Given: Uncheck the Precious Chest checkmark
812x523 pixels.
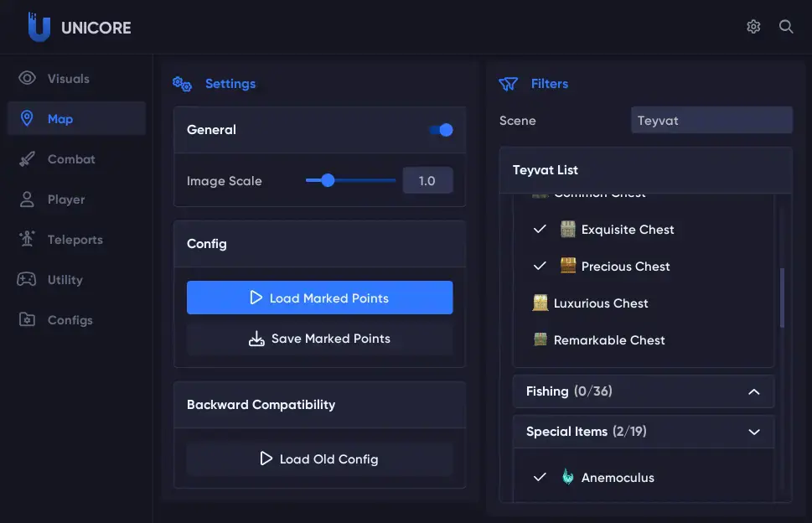Looking at the screenshot, I should 540,266.
